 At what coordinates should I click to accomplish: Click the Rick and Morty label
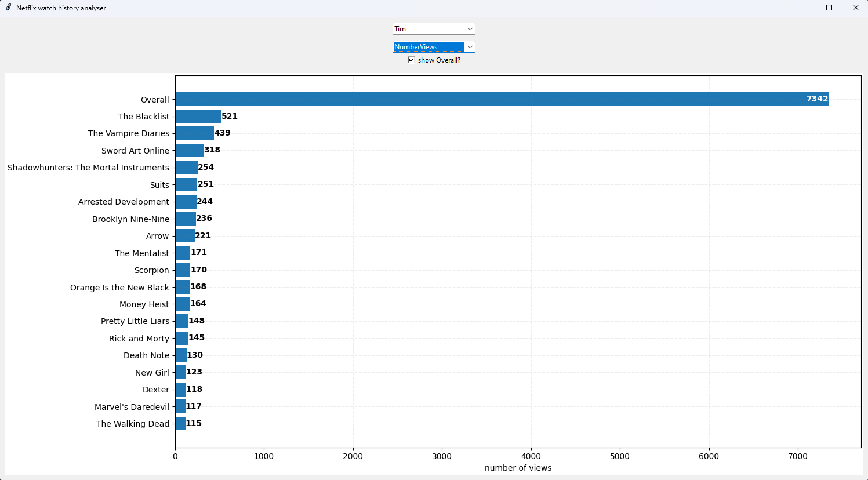139,339
